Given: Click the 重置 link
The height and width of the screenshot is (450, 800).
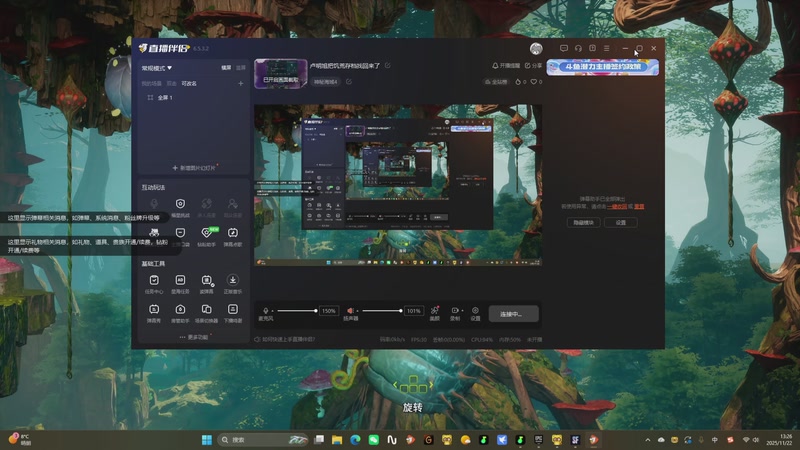Looking at the screenshot, I should click(639, 207).
